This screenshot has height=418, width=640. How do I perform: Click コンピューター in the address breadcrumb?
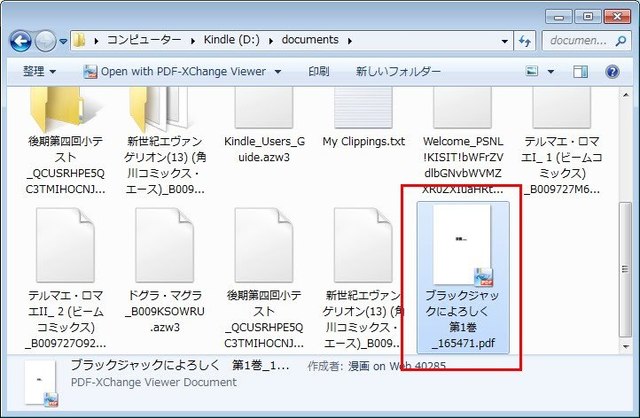[x=144, y=41]
